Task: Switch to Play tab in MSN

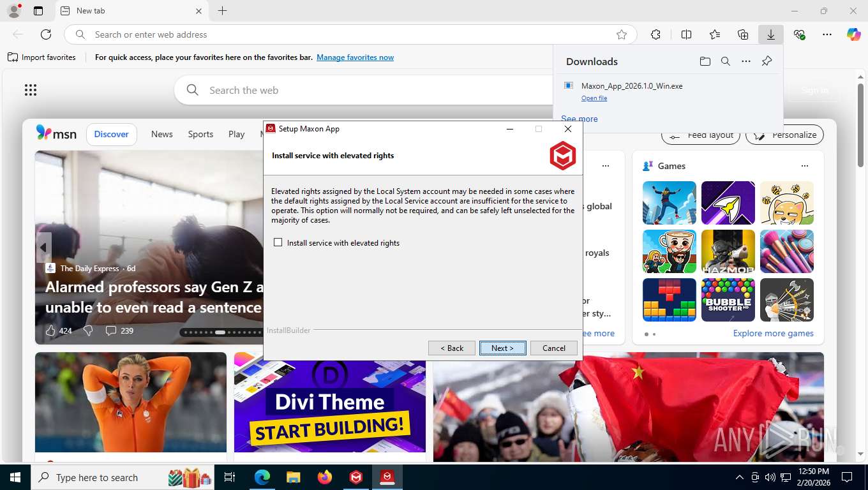Action: pos(237,134)
